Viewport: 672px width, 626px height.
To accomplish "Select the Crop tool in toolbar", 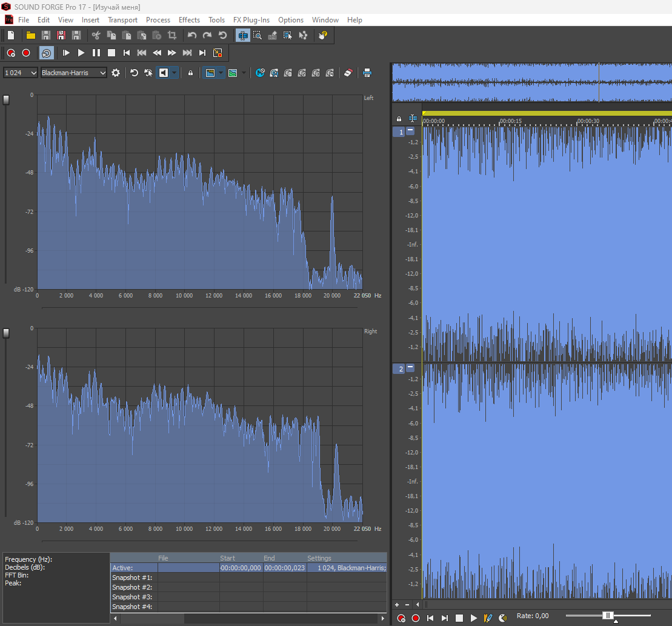I will (x=171, y=35).
